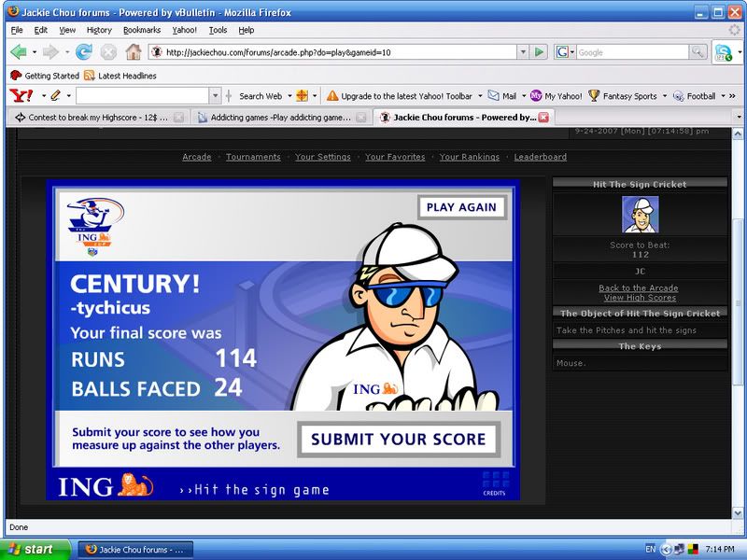The height and width of the screenshot is (560, 747).
Task: Click the orange target icon on Yahoo toolbar
Action: pos(302,96)
